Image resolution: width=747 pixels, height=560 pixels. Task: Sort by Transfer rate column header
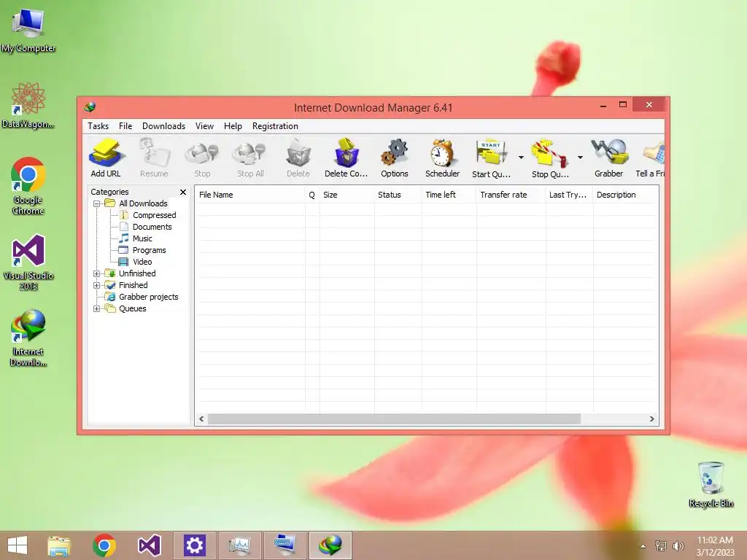click(x=511, y=195)
